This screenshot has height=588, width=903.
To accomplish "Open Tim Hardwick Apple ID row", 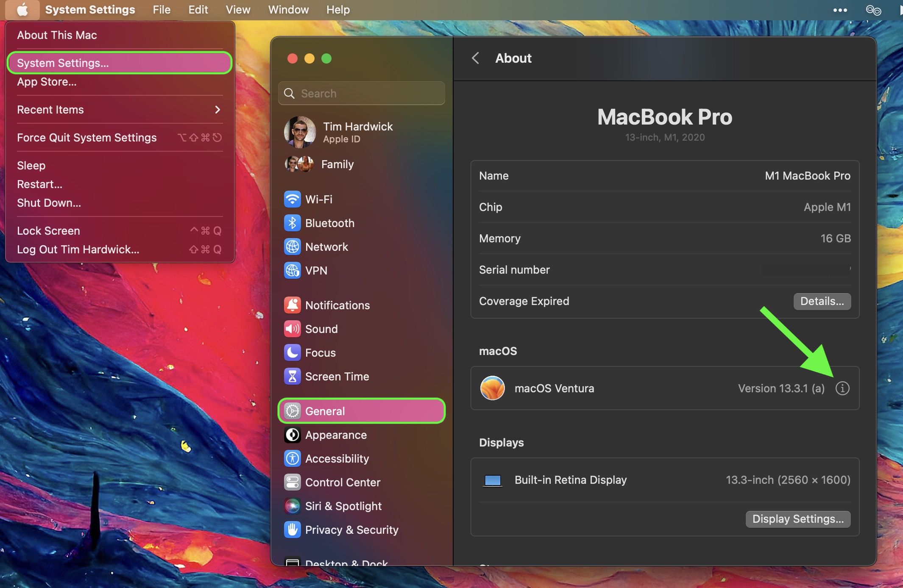I will point(362,132).
